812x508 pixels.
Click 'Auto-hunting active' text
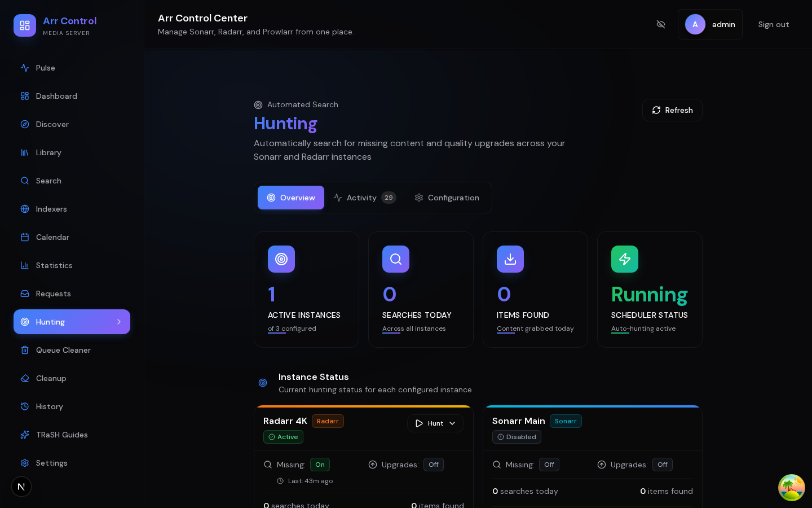(x=643, y=329)
